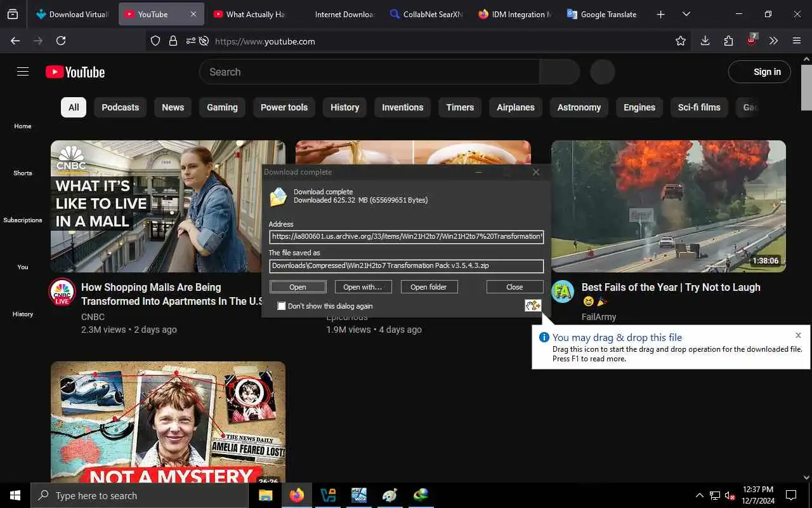Reload the current page
This screenshot has height=508, width=812.
click(61, 41)
